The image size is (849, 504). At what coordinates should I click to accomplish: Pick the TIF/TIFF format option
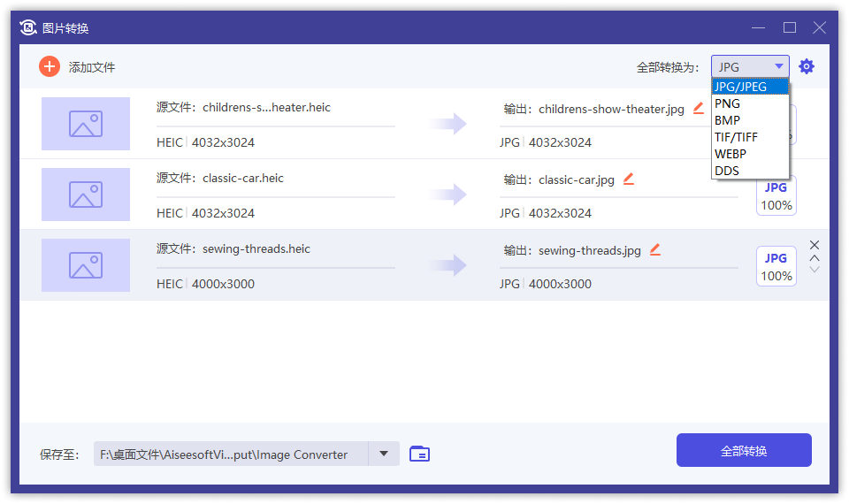tap(736, 137)
